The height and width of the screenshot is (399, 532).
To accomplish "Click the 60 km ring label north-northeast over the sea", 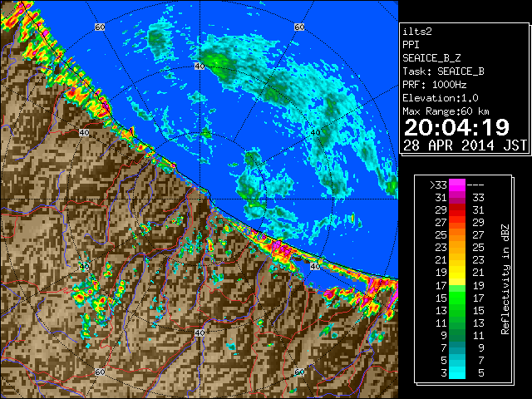I will 299,27.
